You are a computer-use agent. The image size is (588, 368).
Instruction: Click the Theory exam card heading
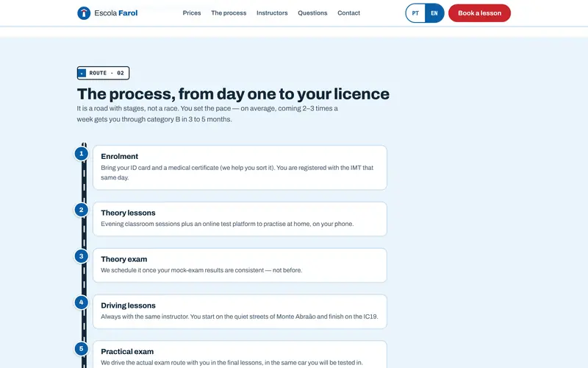click(x=123, y=259)
